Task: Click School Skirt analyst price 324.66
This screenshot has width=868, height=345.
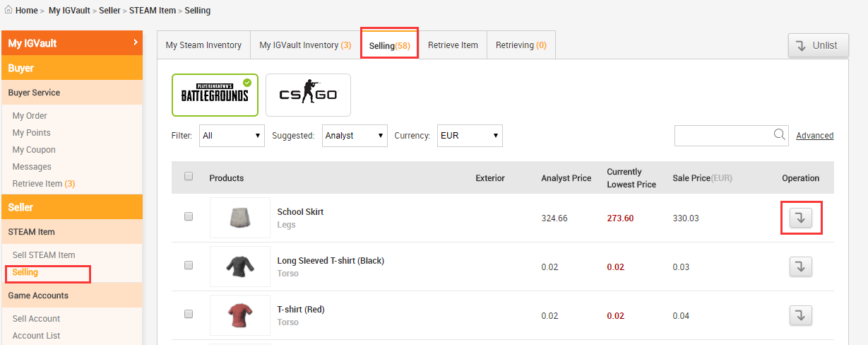Action: [554, 218]
